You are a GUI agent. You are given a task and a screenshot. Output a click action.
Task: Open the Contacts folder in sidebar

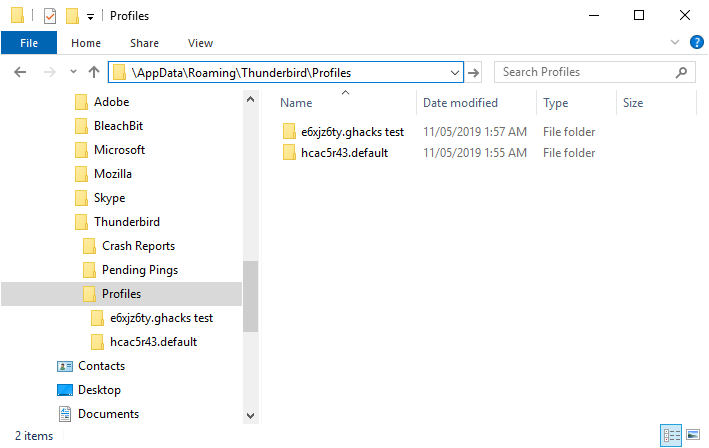pos(101,366)
